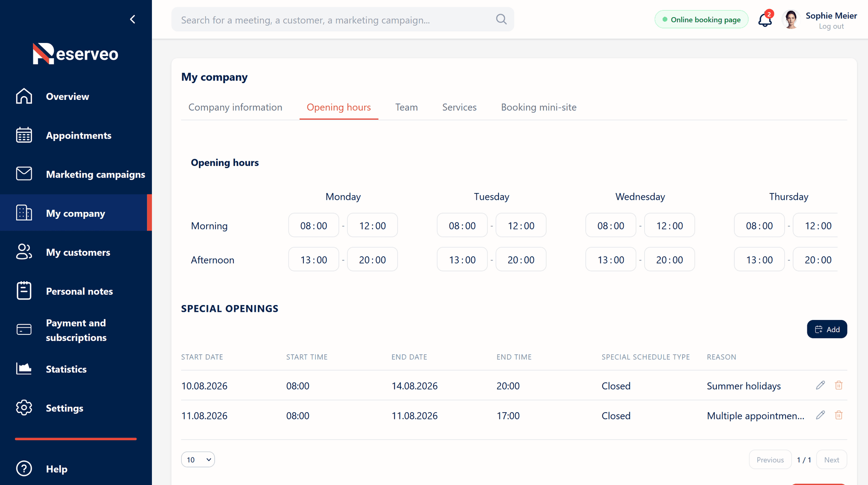Image resolution: width=868 pixels, height=485 pixels.
Task: Add a new special opening
Action: click(x=827, y=330)
